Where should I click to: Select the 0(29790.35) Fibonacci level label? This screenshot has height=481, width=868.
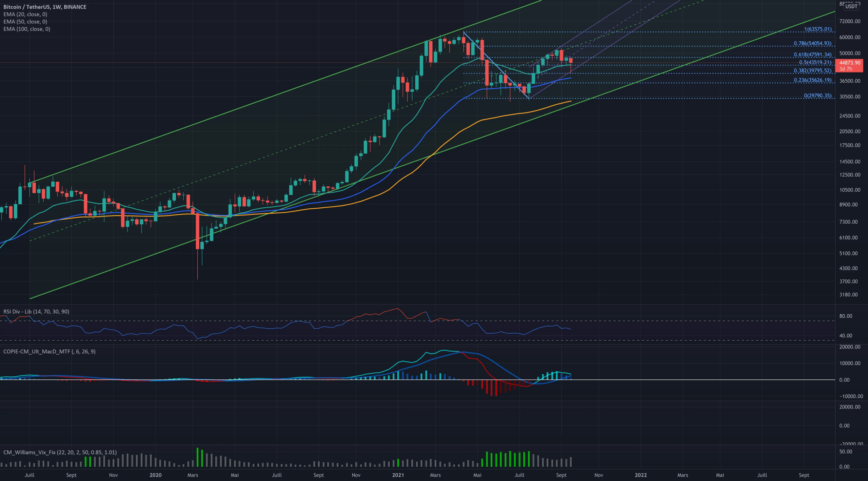[x=818, y=96]
